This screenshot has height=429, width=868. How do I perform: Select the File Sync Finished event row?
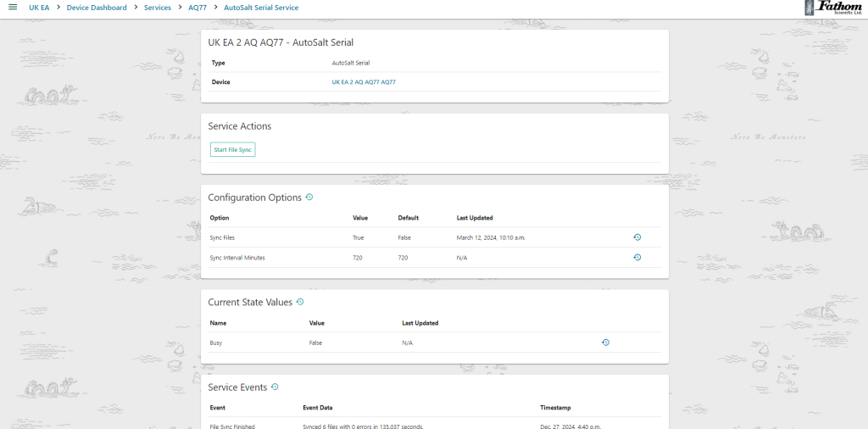point(232,426)
